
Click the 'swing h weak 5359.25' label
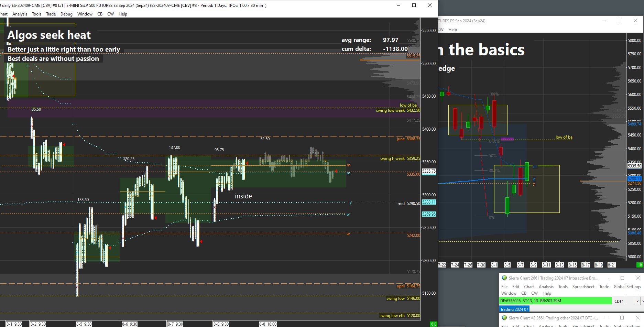400,159
